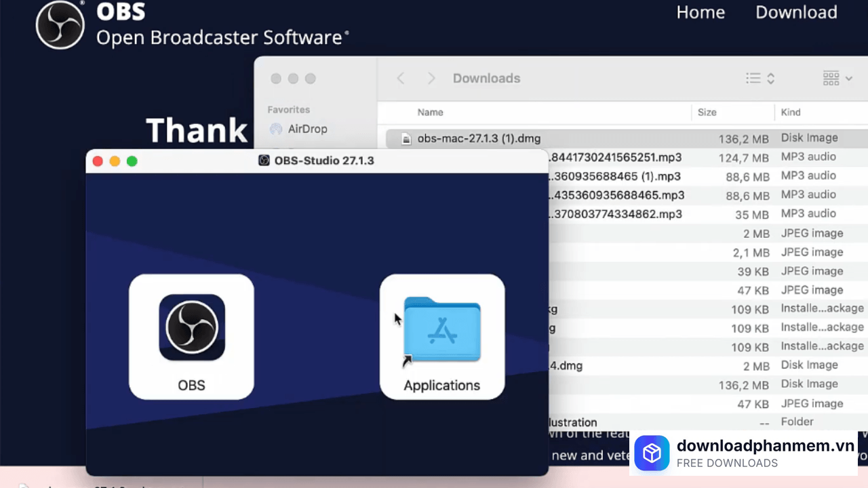Click the OBS logo on the website header

click(60, 24)
